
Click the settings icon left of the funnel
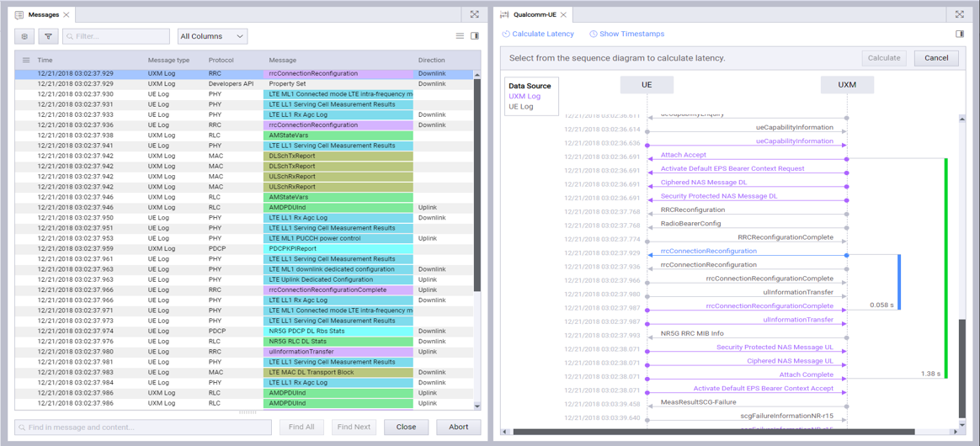[24, 37]
